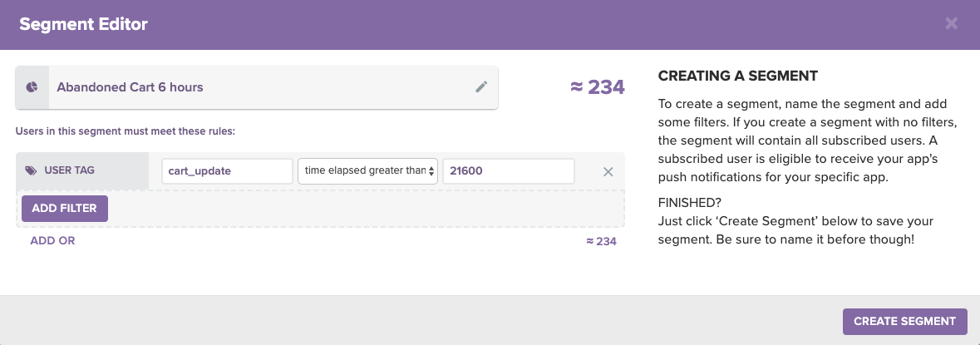Click the USER TAG filter label
This screenshot has width=980, height=345.
[69, 170]
